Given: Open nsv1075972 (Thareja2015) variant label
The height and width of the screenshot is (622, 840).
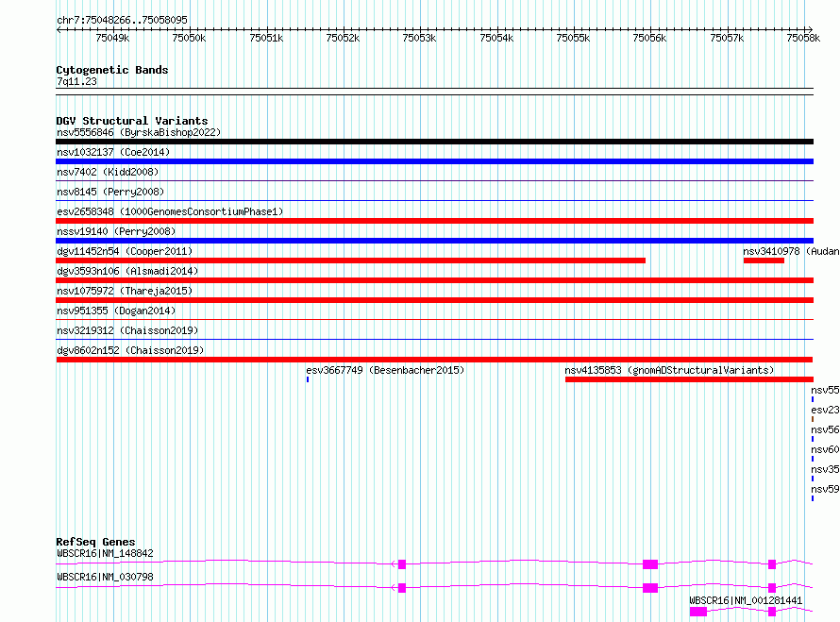Looking at the screenshot, I should (x=125, y=291).
